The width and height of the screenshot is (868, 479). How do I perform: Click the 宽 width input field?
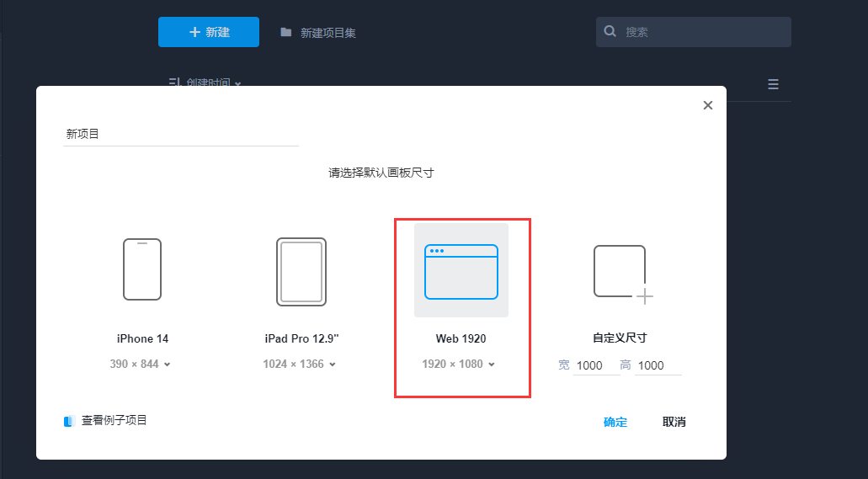(x=596, y=365)
